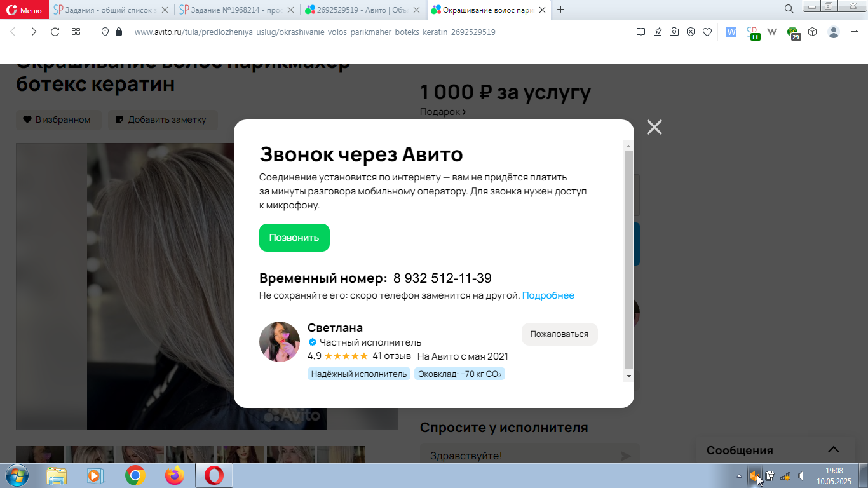Open the green extension with badge 29
The width and height of the screenshot is (868, 488).
[x=793, y=32]
